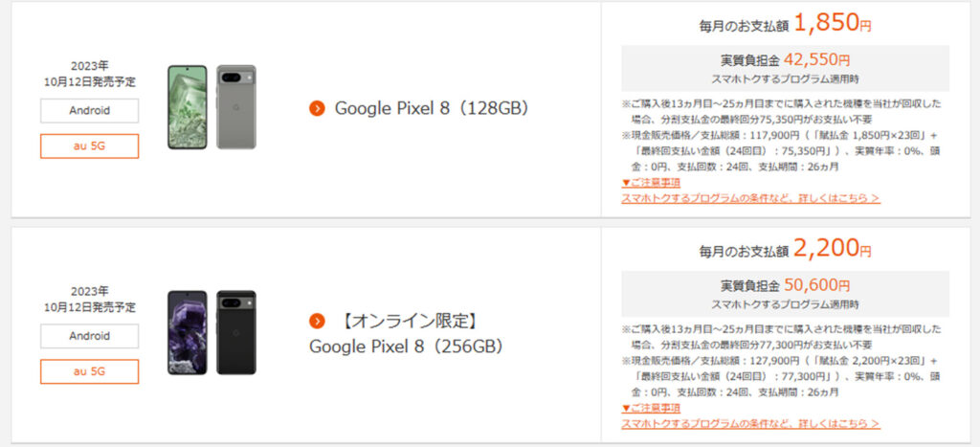Click the green Pixel 8 front view image
The height and width of the screenshot is (447, 980).
tap(187, 107)
